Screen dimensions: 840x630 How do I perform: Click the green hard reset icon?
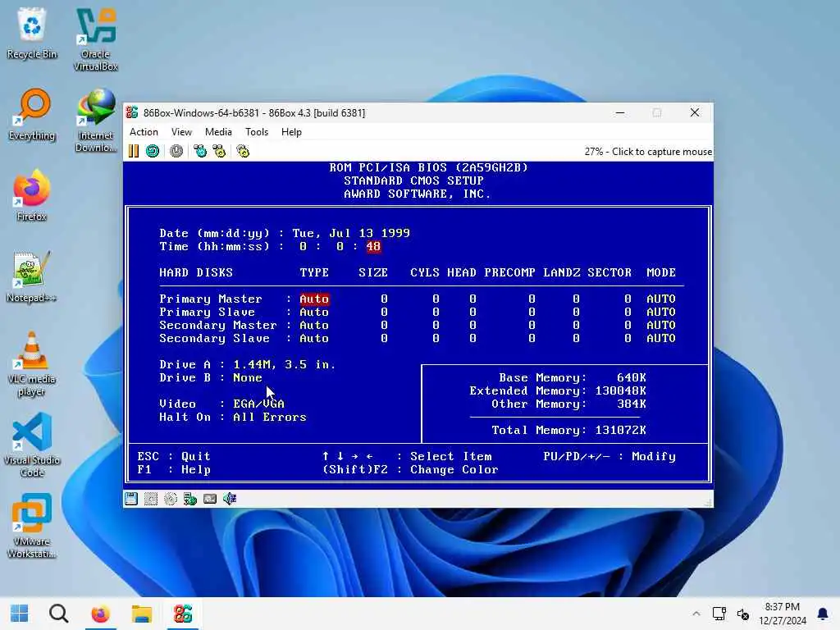pyautogui.click(x=153, y=151)
